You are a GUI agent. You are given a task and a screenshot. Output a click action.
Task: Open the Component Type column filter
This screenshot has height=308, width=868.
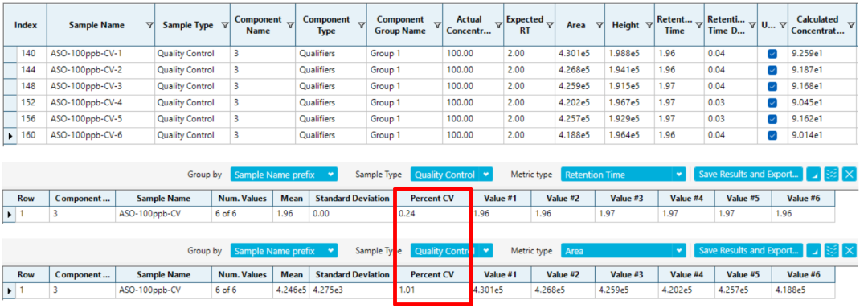pyautogui.click(x=361, y=25)
